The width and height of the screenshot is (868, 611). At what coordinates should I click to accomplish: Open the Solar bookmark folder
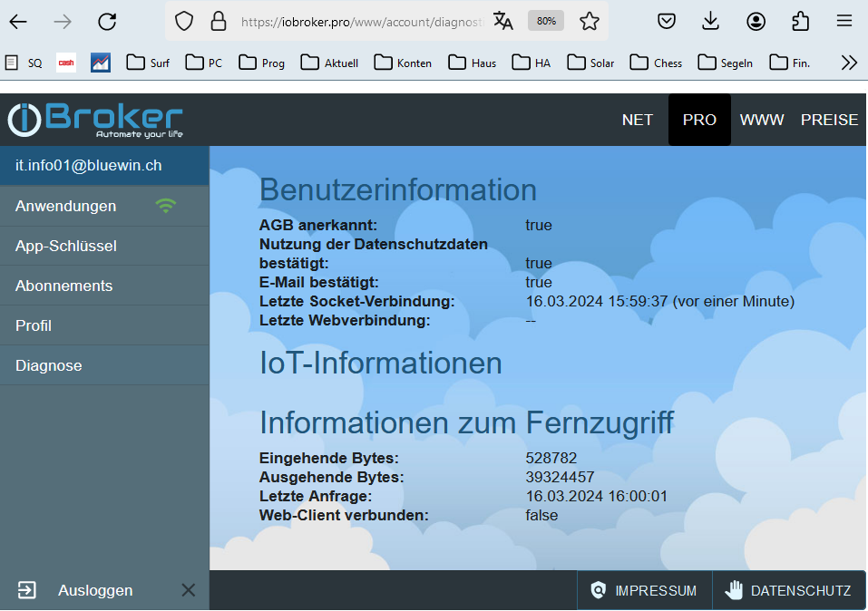click(590, 63)
